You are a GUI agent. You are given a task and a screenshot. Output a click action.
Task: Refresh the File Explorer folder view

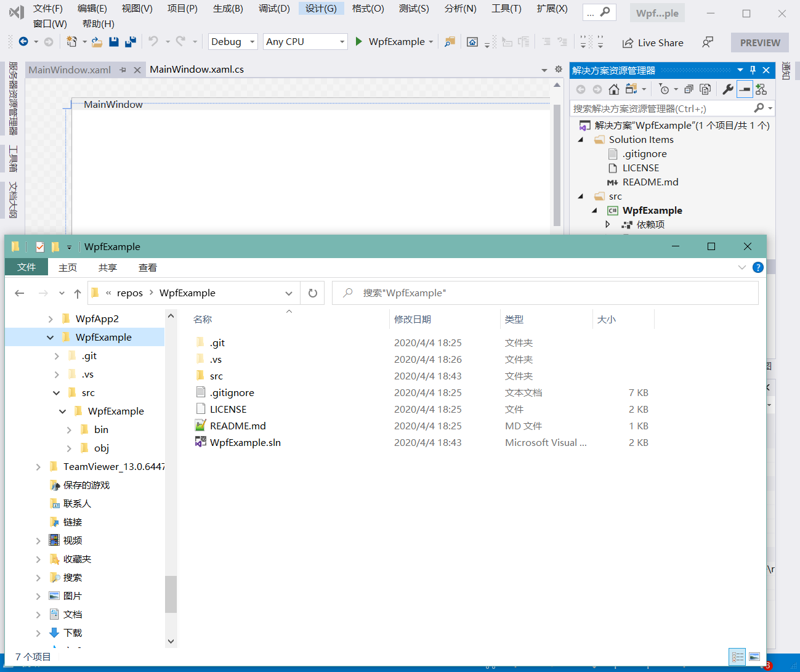tap(313, 293)
